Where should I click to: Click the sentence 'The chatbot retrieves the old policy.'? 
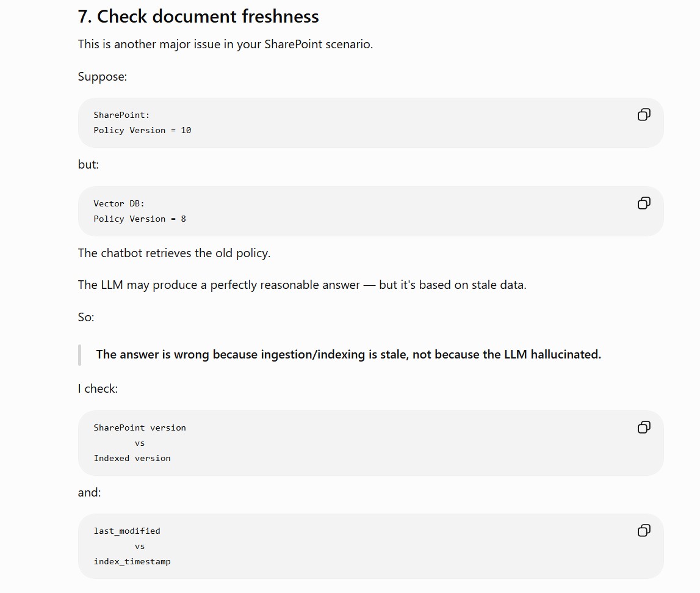click(174, 253)
